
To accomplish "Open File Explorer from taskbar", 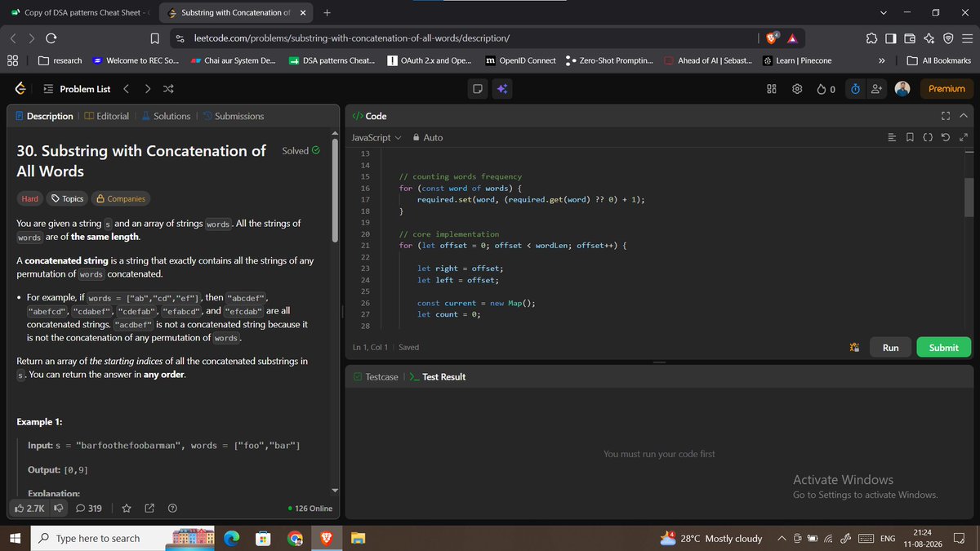I will pos(358,538).
